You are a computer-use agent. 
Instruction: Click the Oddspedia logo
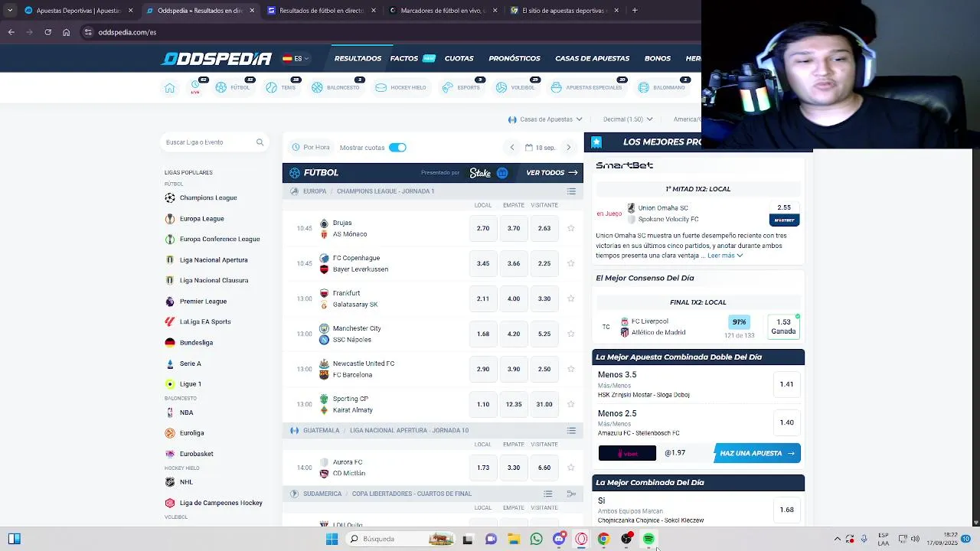pos(217,58)
